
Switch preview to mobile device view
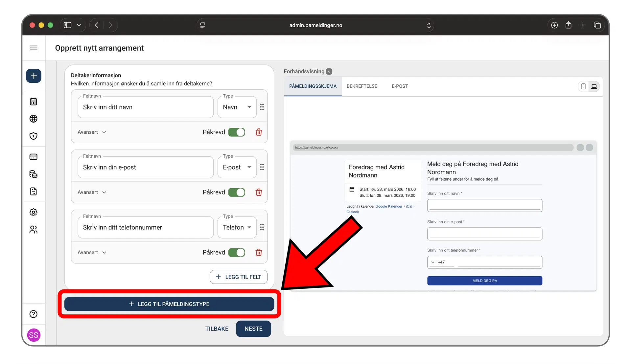(x=583, y=86)
